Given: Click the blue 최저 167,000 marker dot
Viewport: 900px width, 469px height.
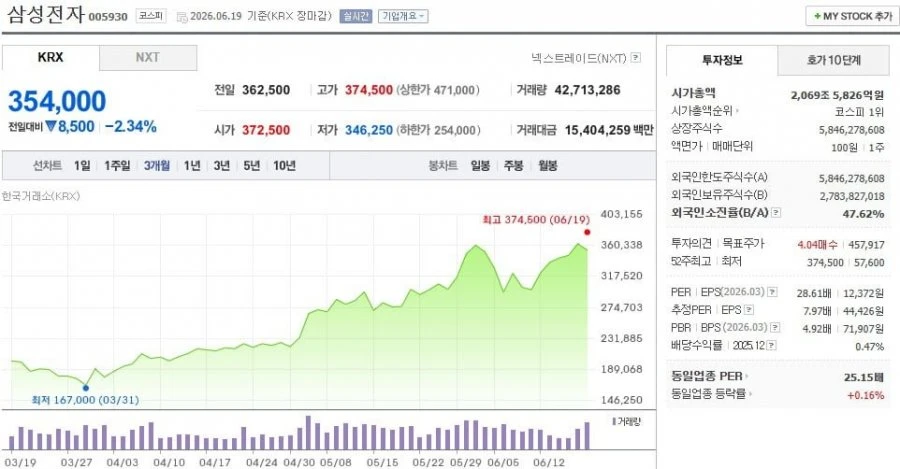Looking at the screenshot, I should [86, 389].
